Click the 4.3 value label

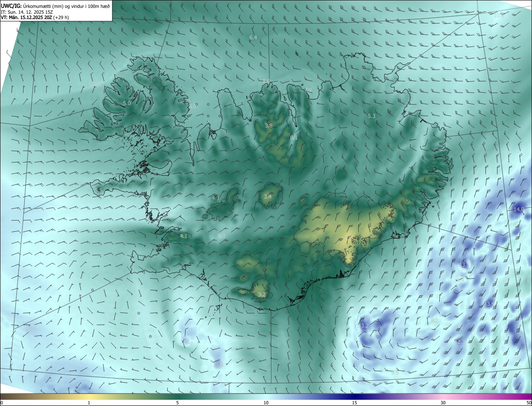pos(216,198)
